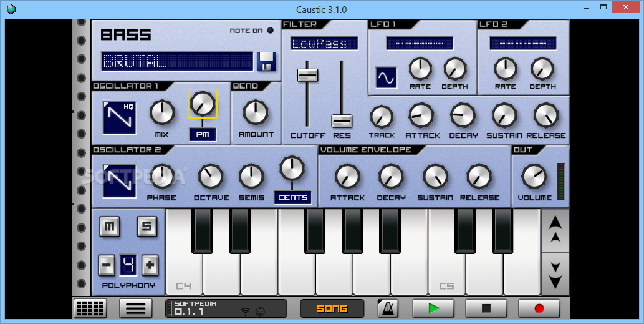
Task: Click the filter envelope ATTACK knob
Action: (421, 115)
